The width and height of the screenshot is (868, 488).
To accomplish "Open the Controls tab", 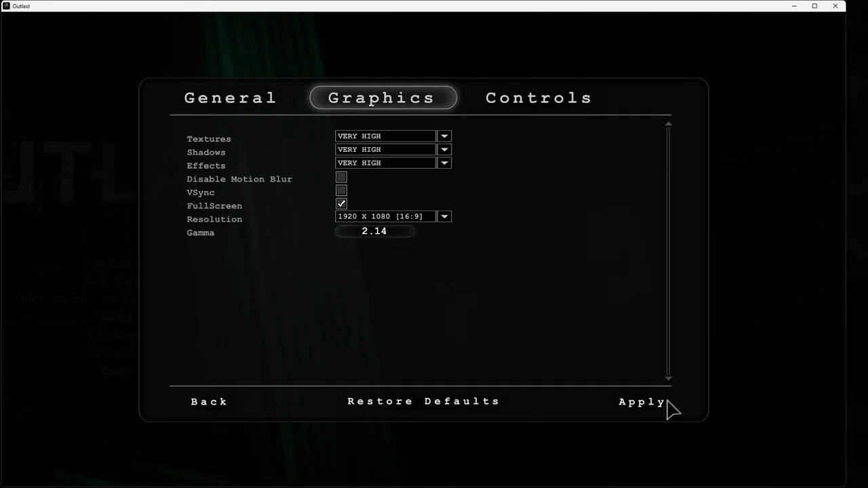I will (x=538, y=98).
